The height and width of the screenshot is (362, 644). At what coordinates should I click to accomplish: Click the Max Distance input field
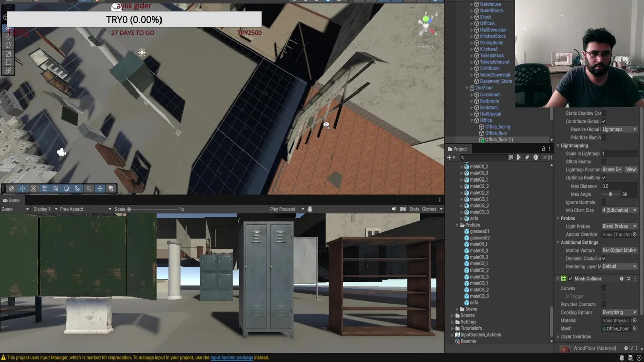pos(619,186)
